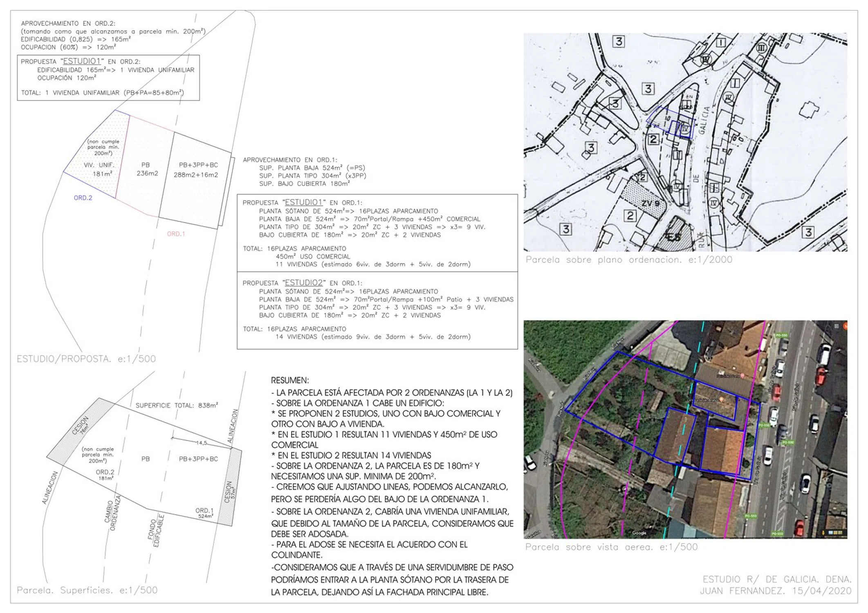Click underlined ESTUDIO2 in the ORD.1 proposal box

pos(304,283)
